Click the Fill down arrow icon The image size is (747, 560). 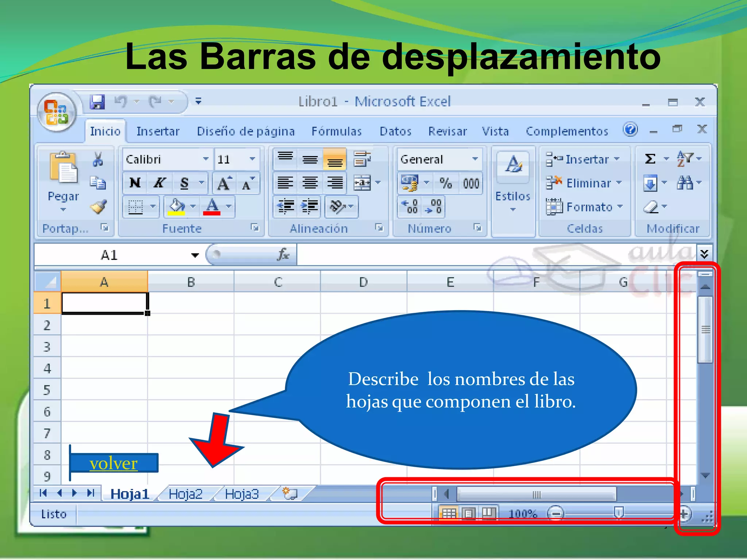(x=650, y=183)
